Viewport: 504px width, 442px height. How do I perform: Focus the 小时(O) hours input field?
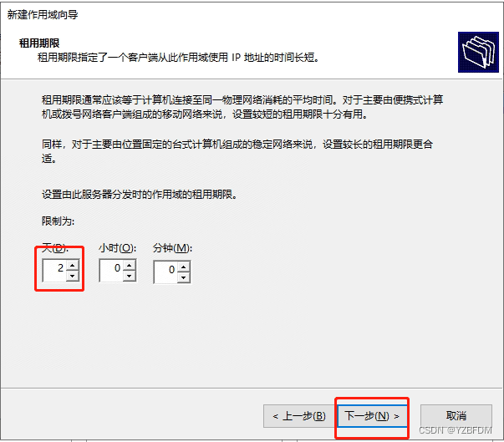[111, 271]
